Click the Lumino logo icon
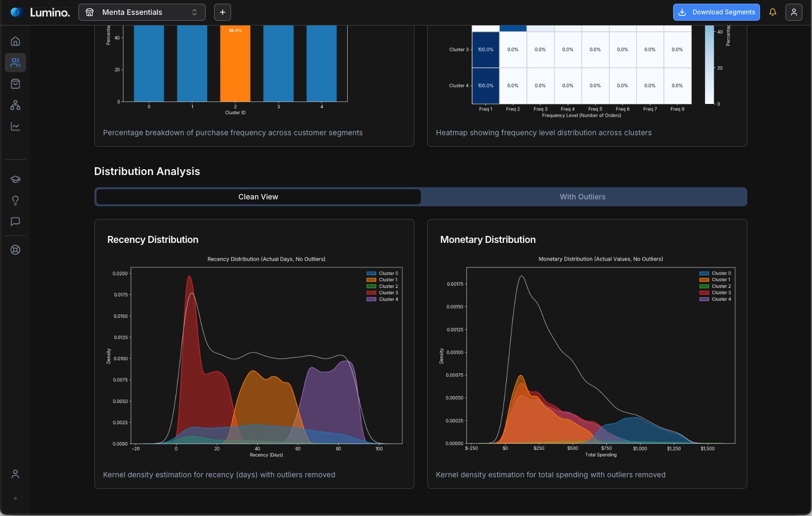The image size is (812, 516). tap(17, 12)
